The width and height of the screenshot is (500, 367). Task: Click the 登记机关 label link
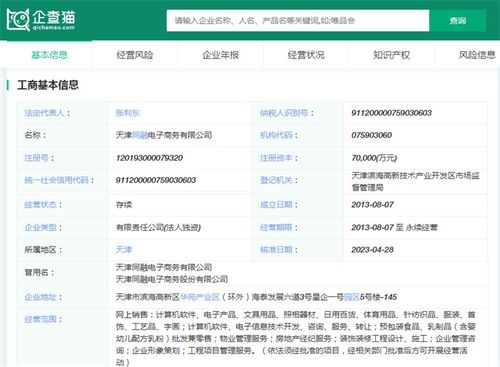coord(276,180)
